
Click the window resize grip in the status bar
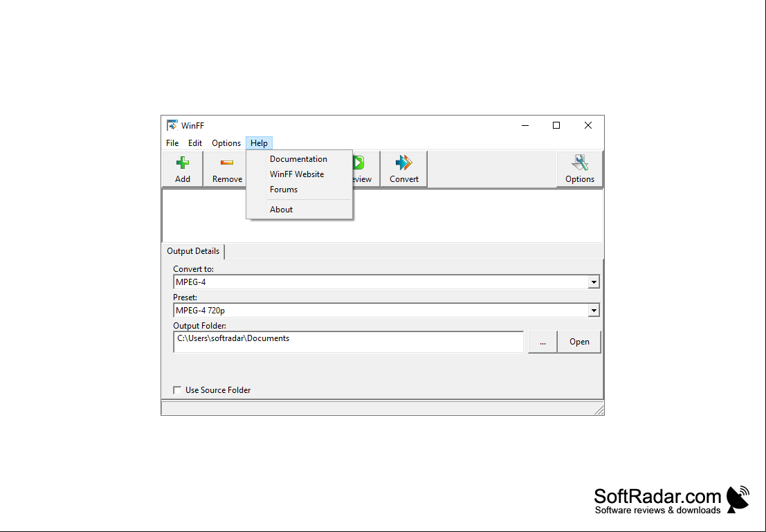click(599, 410)
